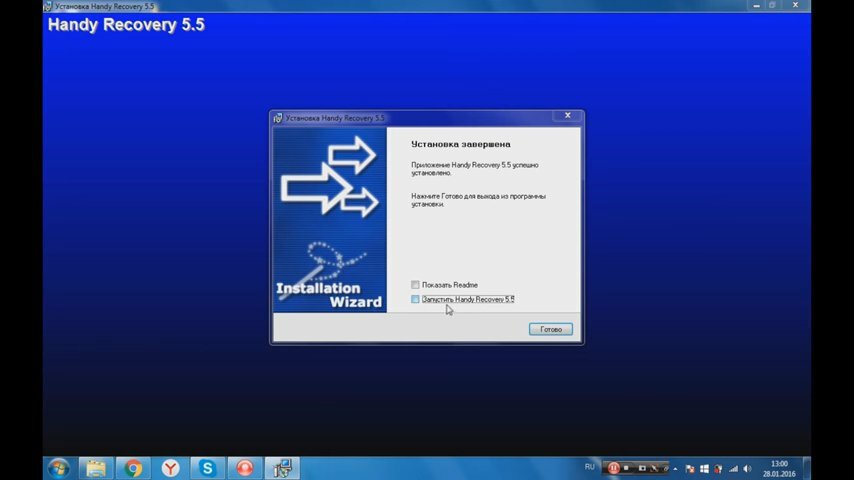Viewport: 854px width, 480px height.
Task: Open the Windows Start menu
Action: click(x=58, y=468)
